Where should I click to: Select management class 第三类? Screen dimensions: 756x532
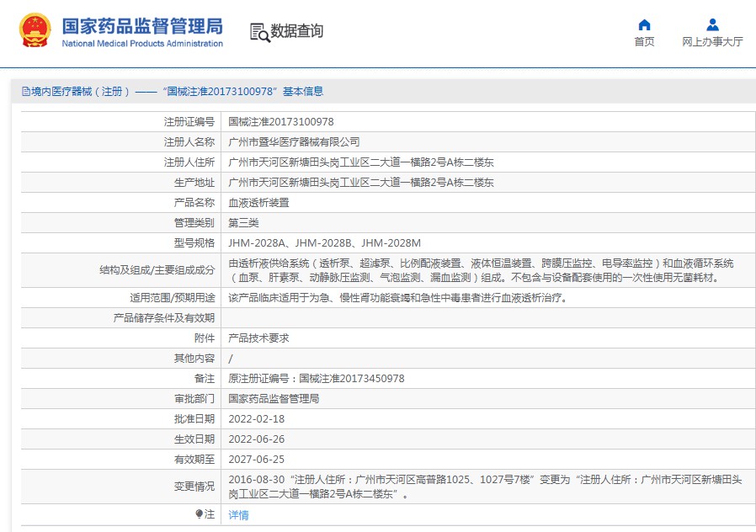click(x=243, y=223)
